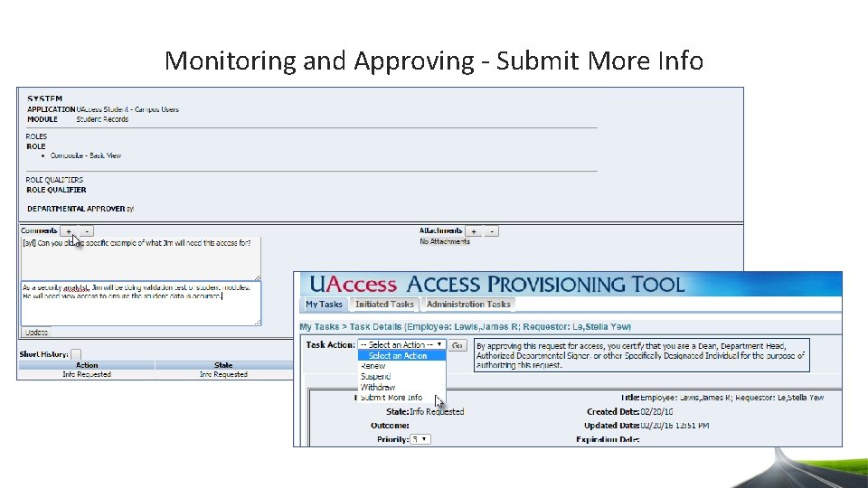Click inside the security analyst comment box

[141, 304]
